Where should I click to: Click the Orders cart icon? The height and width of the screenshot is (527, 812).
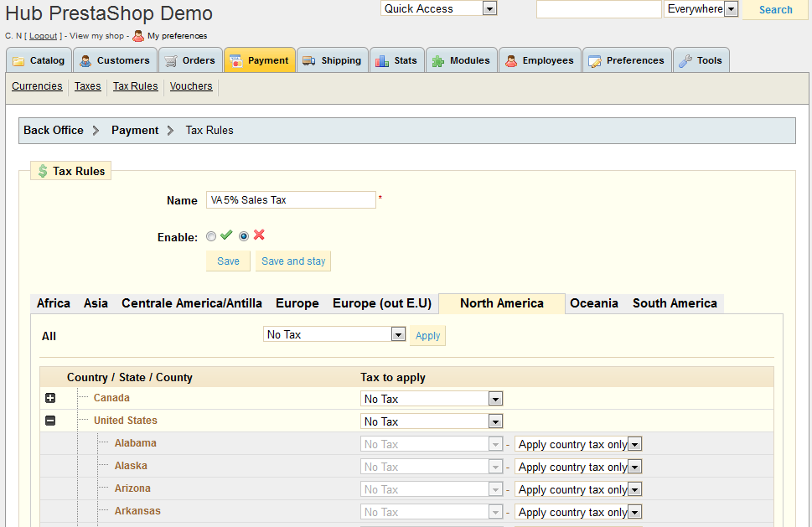(171, 61)
